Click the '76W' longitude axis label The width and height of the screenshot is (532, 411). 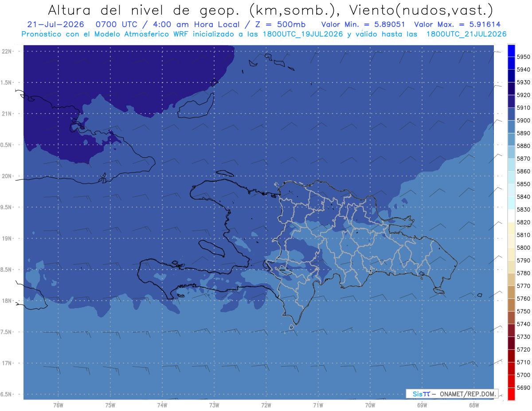coord(58,406)
